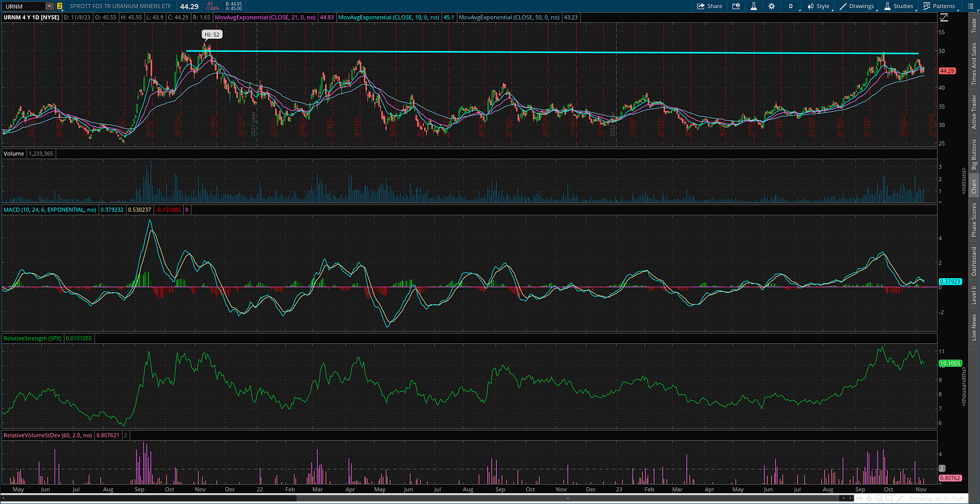
Task: Expand the URNM symbol dropdown arrow
Action: [x=49, y=6]
